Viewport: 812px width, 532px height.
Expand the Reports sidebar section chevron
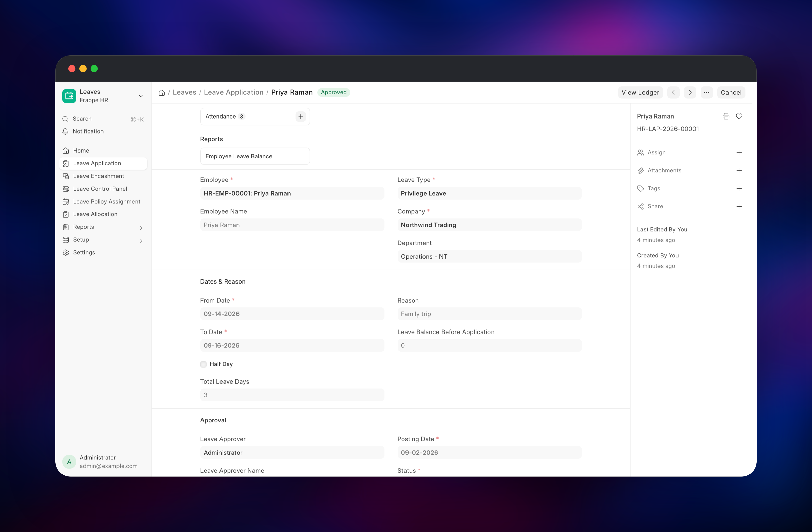pyautogui.click(x=141, y=228)
